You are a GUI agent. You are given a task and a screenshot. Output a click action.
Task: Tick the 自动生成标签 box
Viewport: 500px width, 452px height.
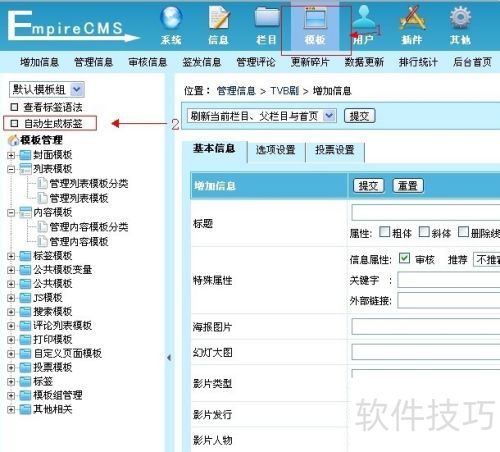pos(14,124)
